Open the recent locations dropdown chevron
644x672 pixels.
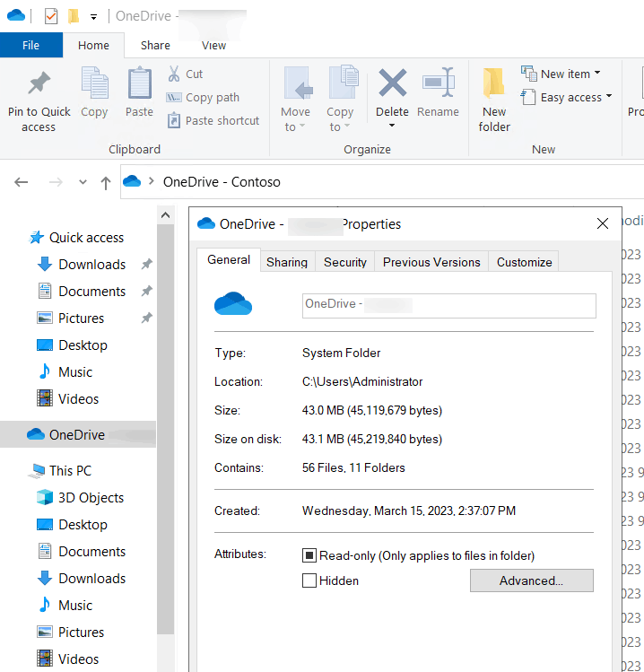(x=83, y=182)
